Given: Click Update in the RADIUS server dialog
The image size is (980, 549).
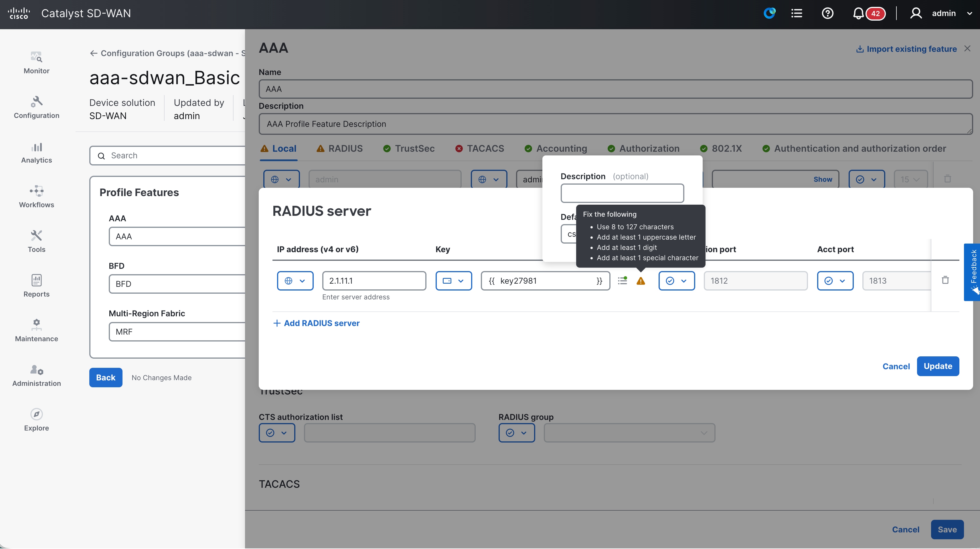Looking at the screenshot, I should pyautogui.click(x=938, y=366).
